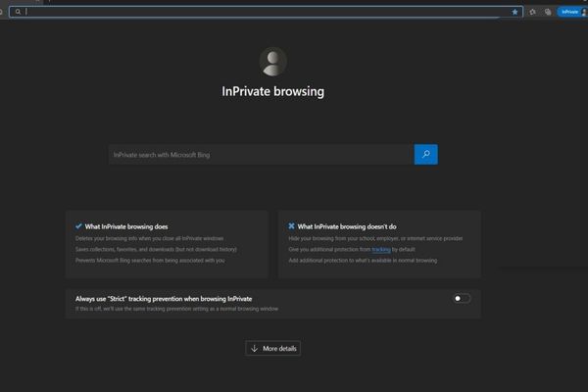Toggle Strict tracking prevention switch
Screen dimensions: 588x392
point(462,299)
